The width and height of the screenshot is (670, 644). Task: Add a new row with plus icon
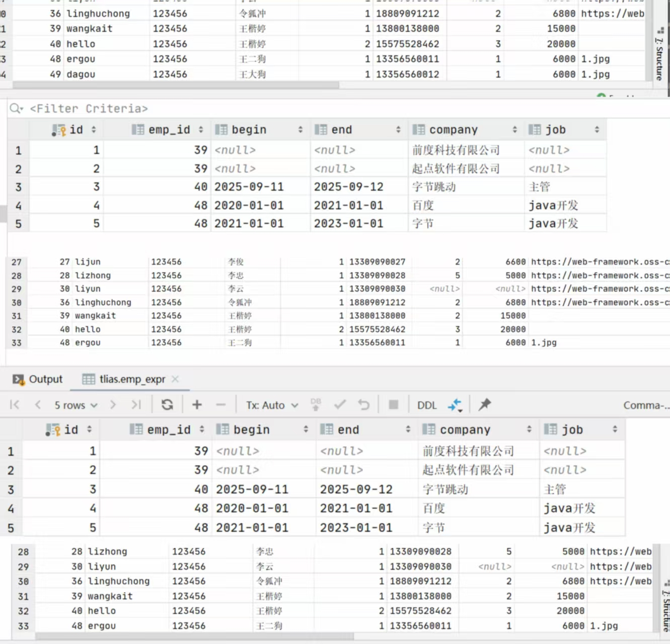[x=197, y=405]
